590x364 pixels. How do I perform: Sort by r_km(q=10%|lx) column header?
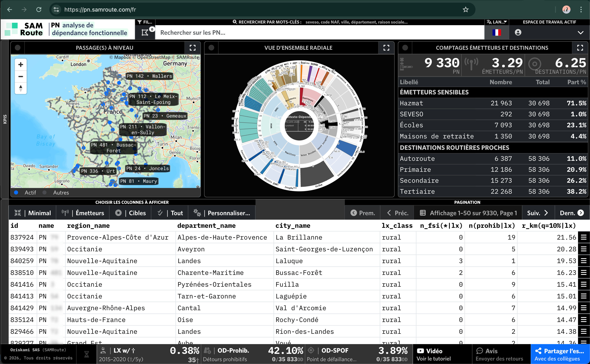(x=549, y=226)
